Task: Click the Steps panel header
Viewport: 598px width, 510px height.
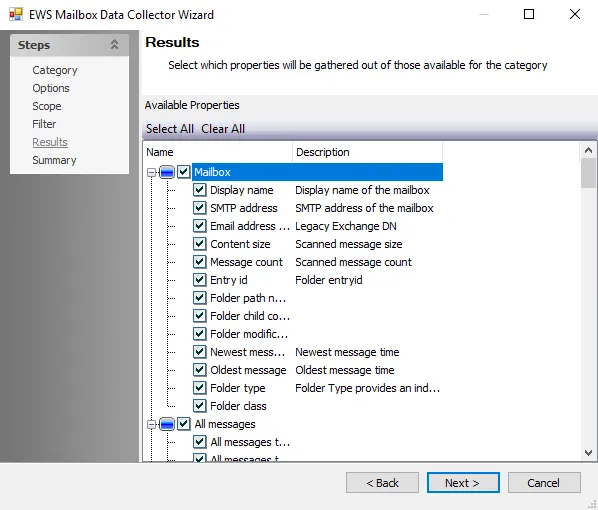Action: [x=69, y=45]
